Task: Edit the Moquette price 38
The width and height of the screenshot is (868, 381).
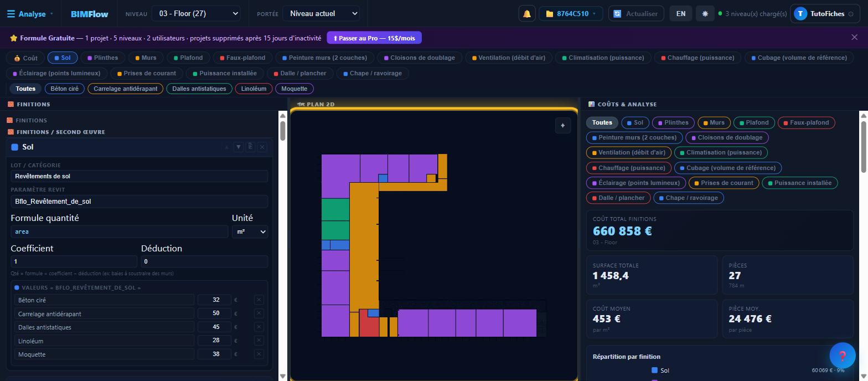Action: point(214,354)
